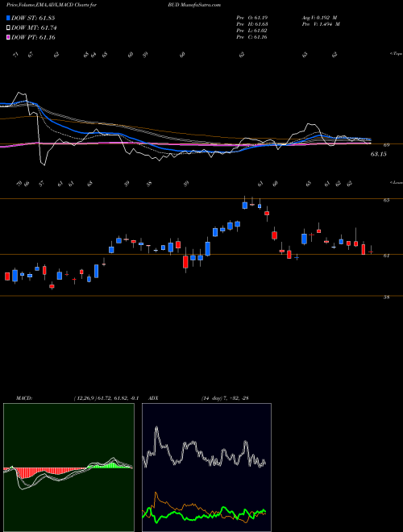Click the MACD: panel heading
The width and height of the screenshot is (403, 532).
point(24,398)
